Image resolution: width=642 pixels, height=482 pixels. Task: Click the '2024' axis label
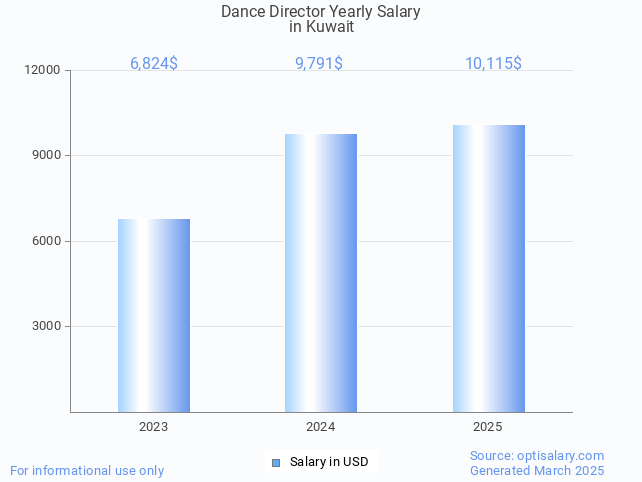(321, 427)
